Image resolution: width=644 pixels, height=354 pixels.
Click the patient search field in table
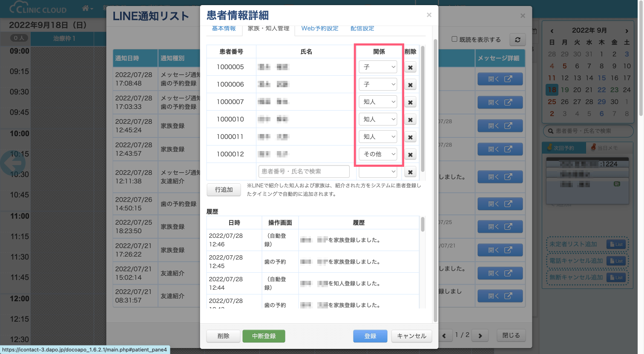click(x=304, y=171)
